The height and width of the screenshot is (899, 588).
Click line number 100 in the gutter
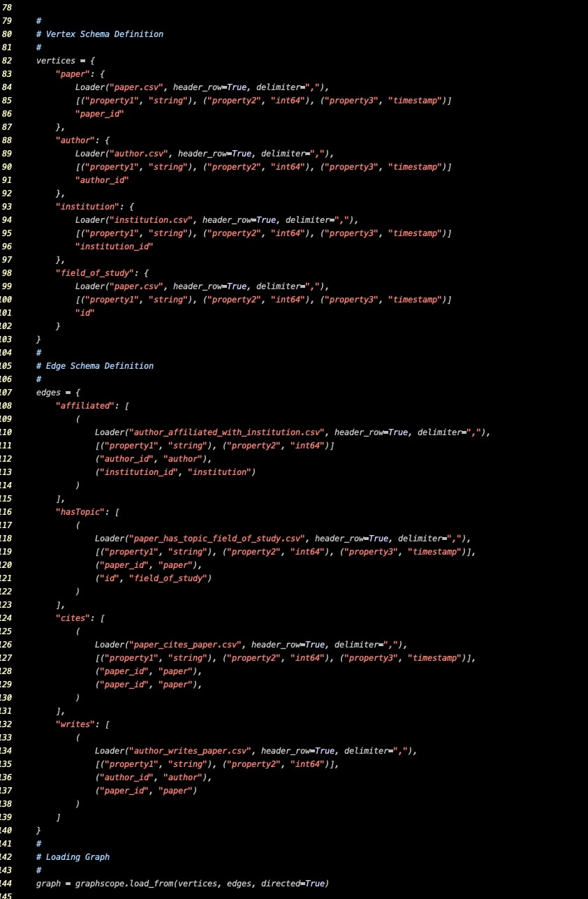point(7,299)
